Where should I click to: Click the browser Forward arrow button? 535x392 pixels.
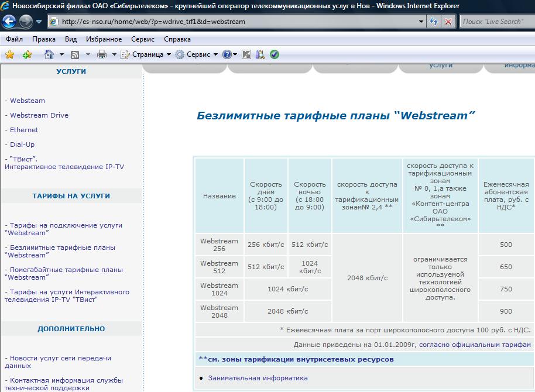26,22
